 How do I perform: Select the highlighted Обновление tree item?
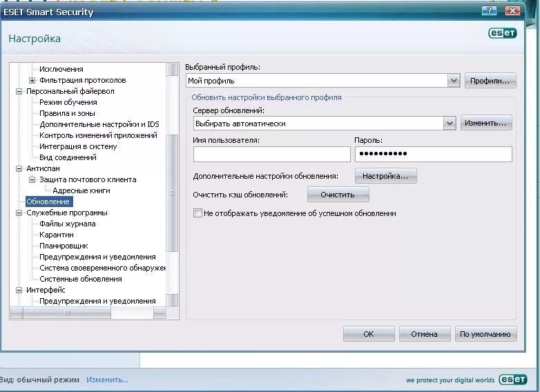(x=49, y=202)
